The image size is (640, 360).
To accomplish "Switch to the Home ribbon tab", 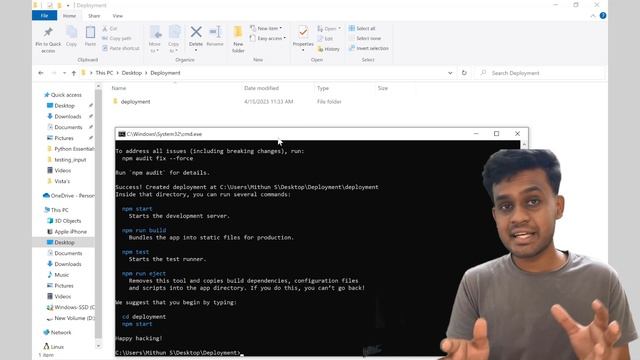I will [69, 16].
